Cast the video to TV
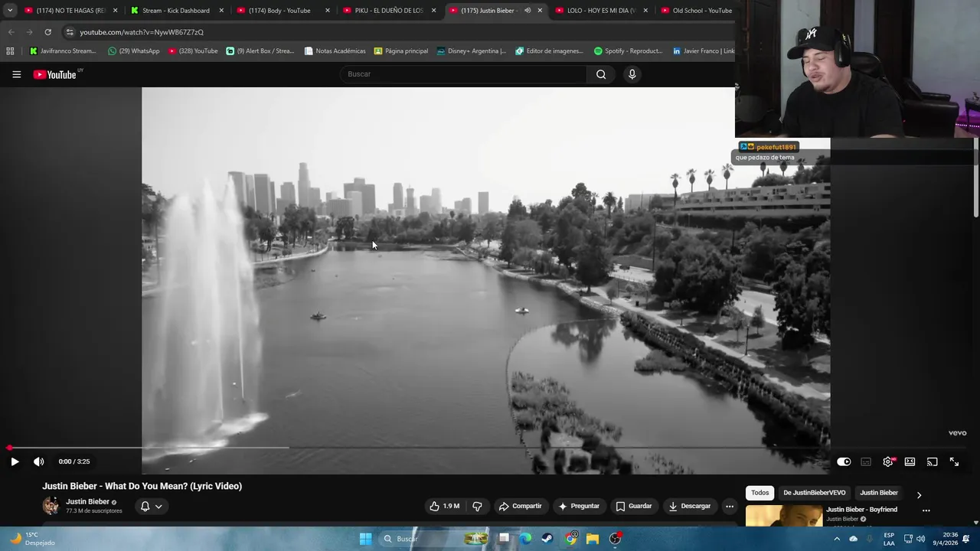 pos(932,461)
